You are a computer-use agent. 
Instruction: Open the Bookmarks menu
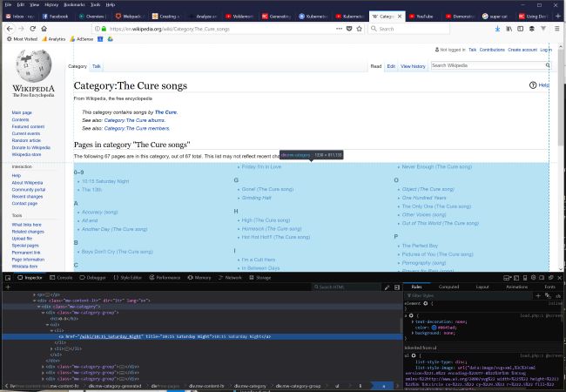click(74, 4)
